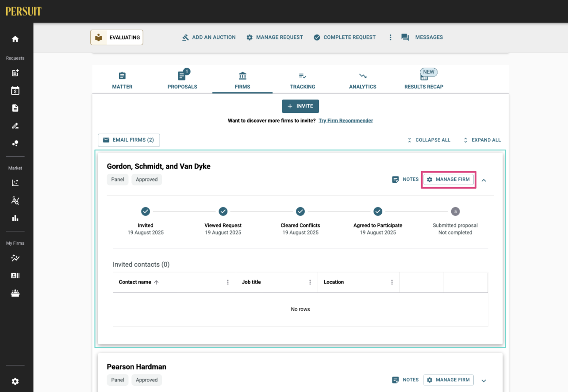The image size is (568, 392).
Task: Click the Panel tag under Gordon, Schmidt, and Van Dyke
Action: pyautogui.click(x=118, y=180)
